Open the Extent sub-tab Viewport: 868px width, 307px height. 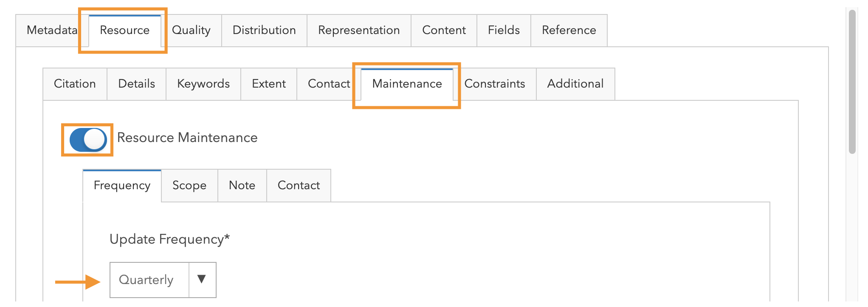269,84
